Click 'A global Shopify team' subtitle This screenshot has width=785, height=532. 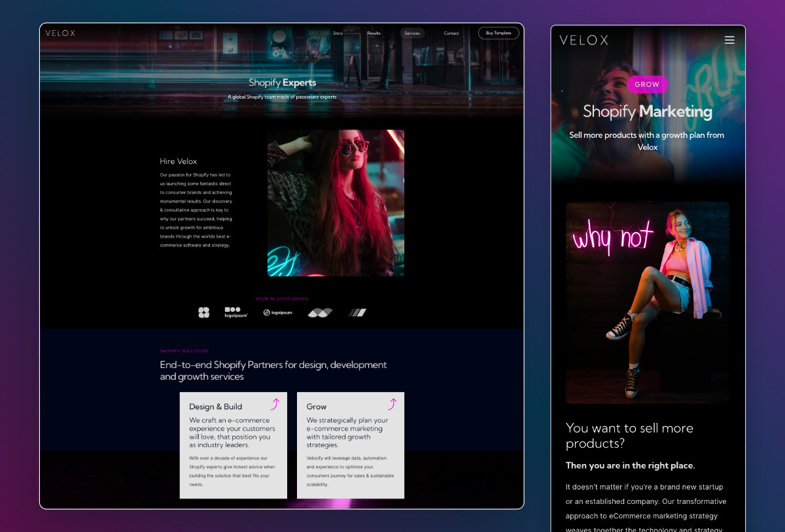tap(282, 97)
